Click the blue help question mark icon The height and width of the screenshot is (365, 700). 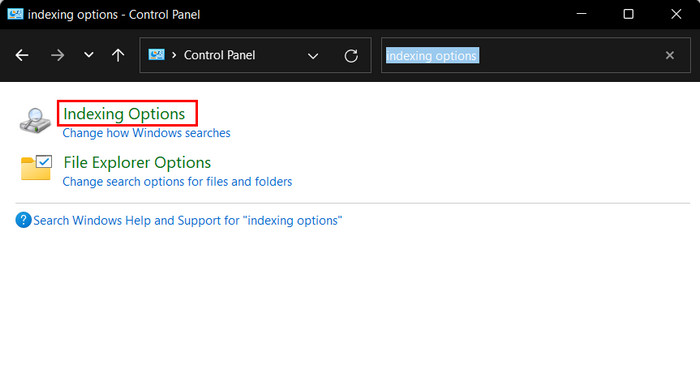23,220
